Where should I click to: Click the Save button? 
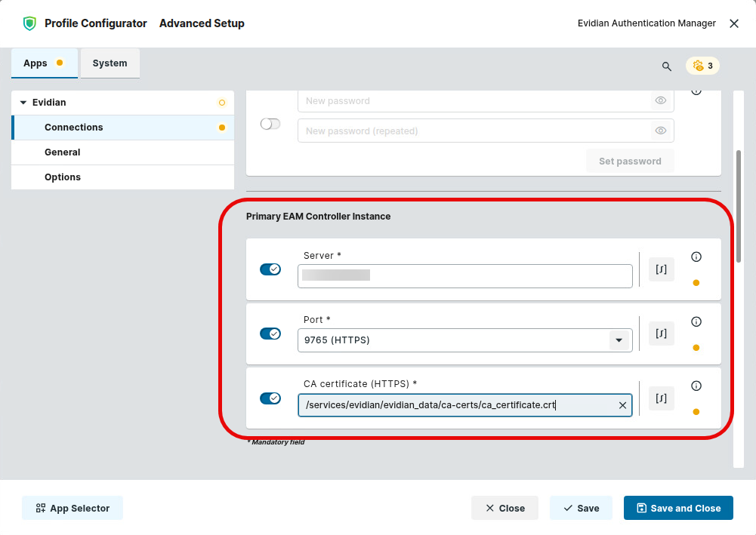[x=581, y=508]
